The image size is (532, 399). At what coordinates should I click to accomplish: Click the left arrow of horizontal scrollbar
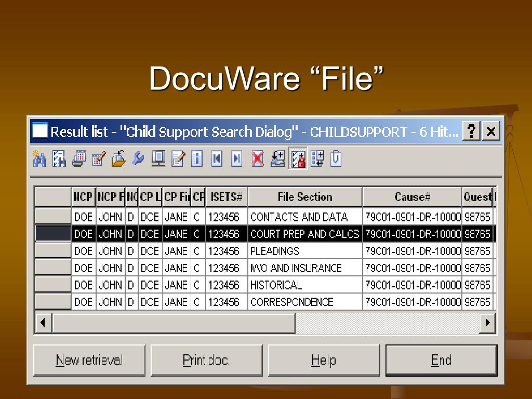point(43,323)
